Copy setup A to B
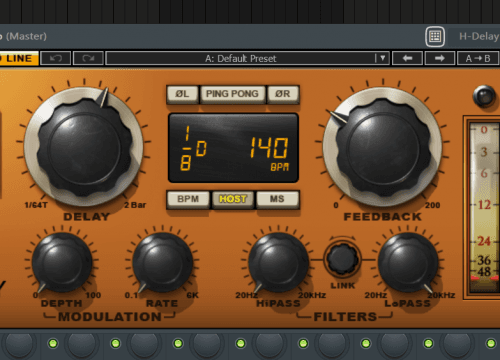The height and width of the screenshot is (360, 500). pos(478,58)
